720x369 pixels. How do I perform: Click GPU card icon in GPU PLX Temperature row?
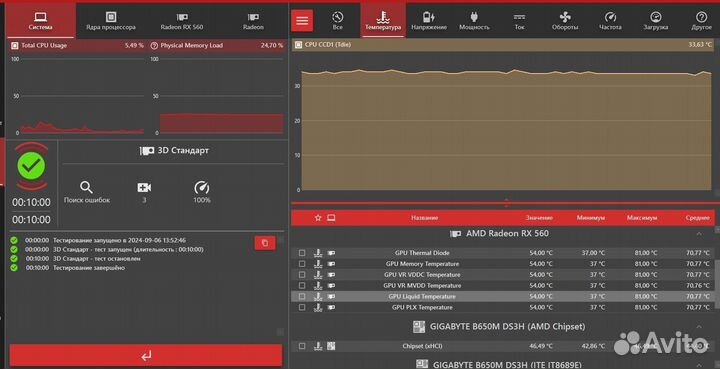click(x=331, y=308)
